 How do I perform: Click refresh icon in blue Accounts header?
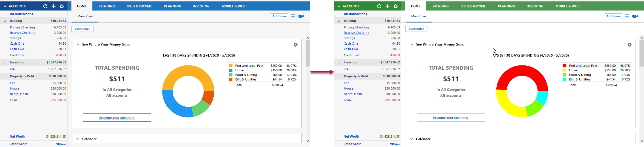tap(45, 6)
